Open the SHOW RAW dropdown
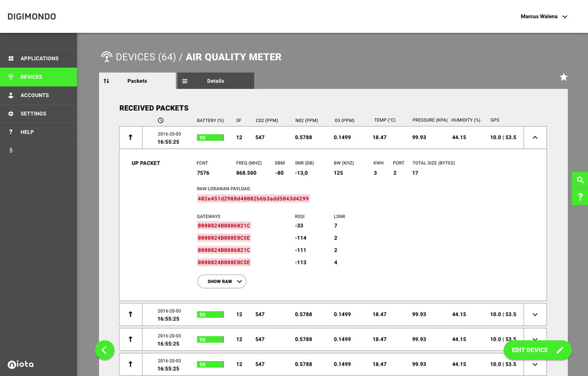 [222, 281]
